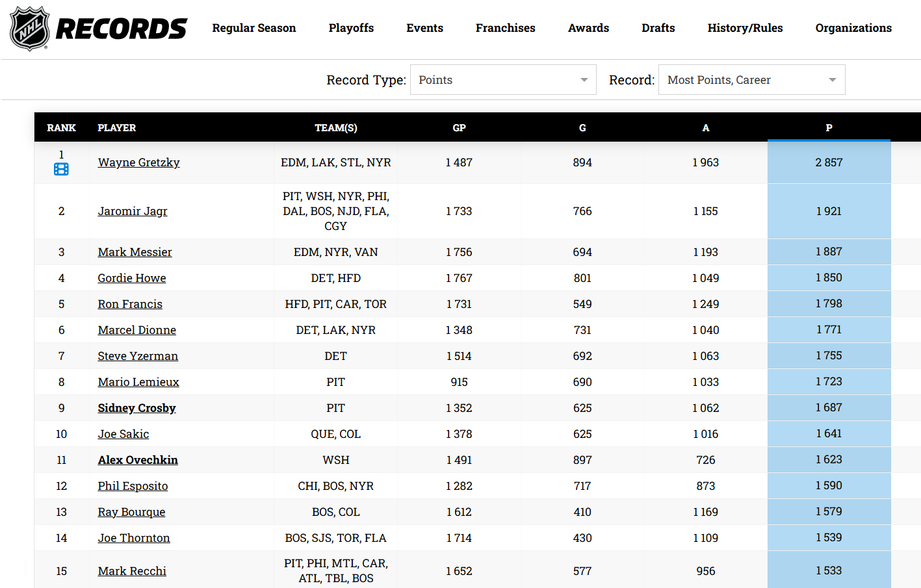921x588 pixels.
Task: Open the History/Rules menu
Action: (x=745, y=28)
